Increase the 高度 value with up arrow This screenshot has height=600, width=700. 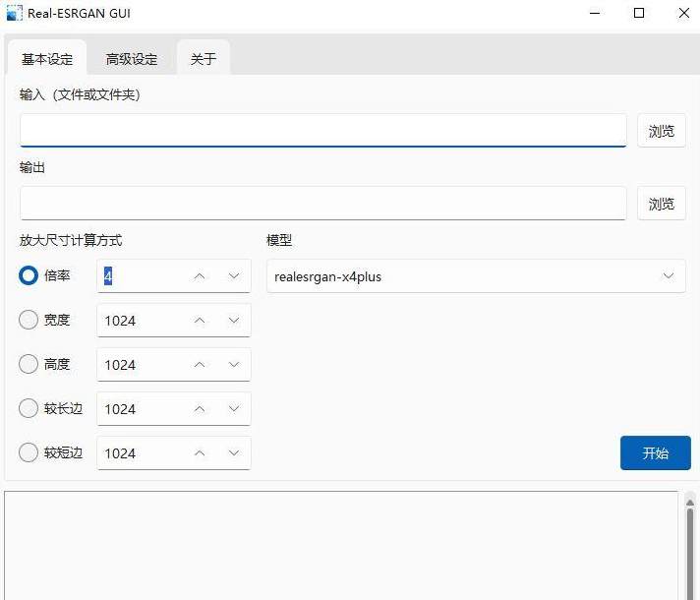(200, 365)
